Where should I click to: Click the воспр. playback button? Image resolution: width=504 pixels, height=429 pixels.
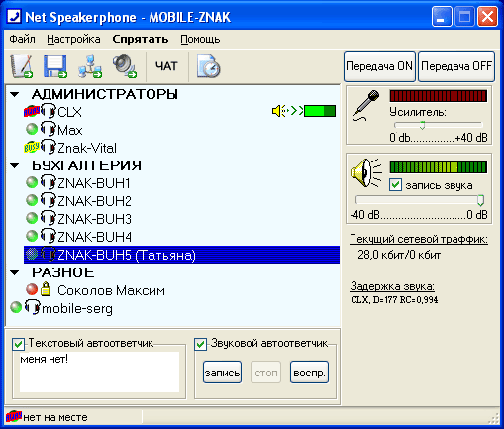[309, 373]
